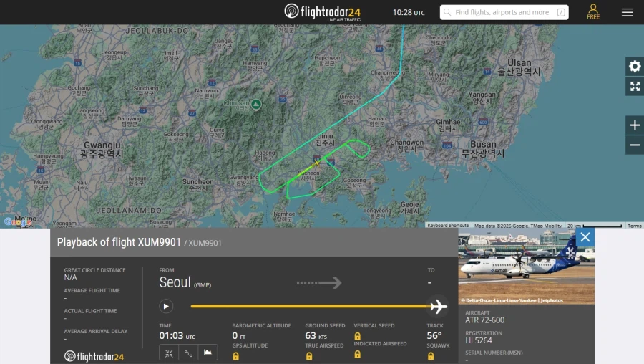Click the locked GPS altitude icon
The width and height of the screenshot is (644, 364).
[x=235, y=355]
